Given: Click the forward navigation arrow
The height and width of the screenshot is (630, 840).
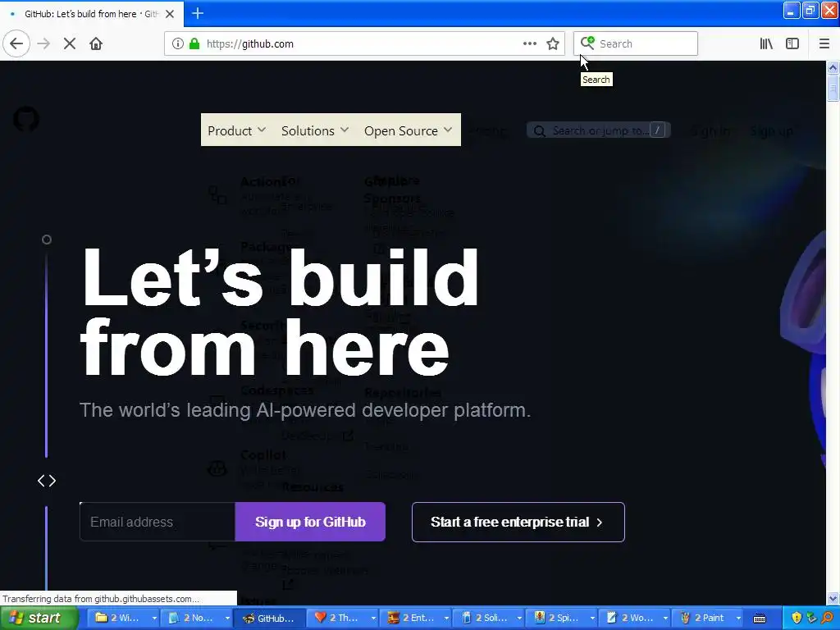Looking at the screenshot, I should [x=44, y=43].
